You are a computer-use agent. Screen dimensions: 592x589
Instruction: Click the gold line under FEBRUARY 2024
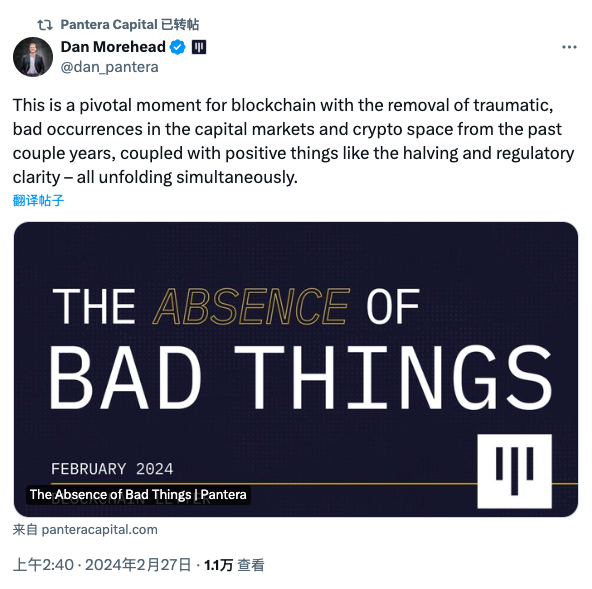pyautogui.click(x=264, y=483)
